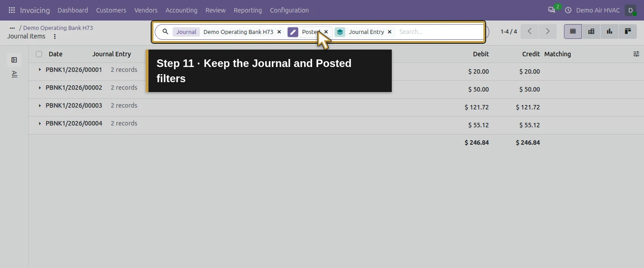This screenshot has width=644, height=268.
Task: Switch to graph view
Action: 610,31
